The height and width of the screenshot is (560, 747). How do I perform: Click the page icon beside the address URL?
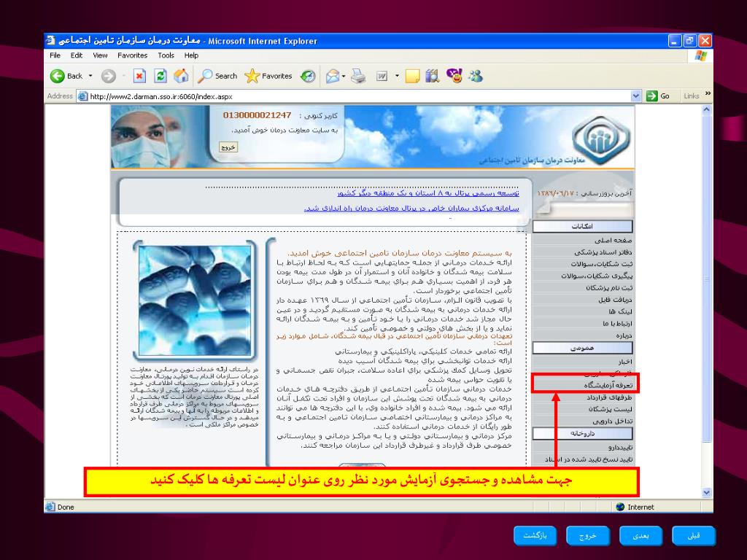coord(83,96)
